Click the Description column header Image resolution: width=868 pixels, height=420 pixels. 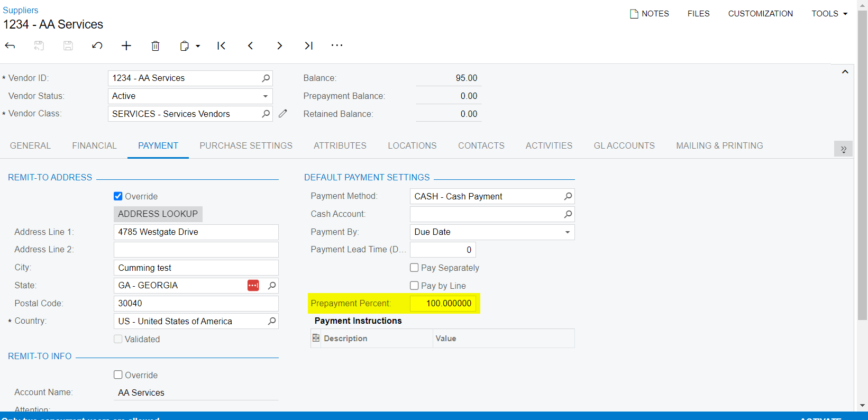(377, 339)
